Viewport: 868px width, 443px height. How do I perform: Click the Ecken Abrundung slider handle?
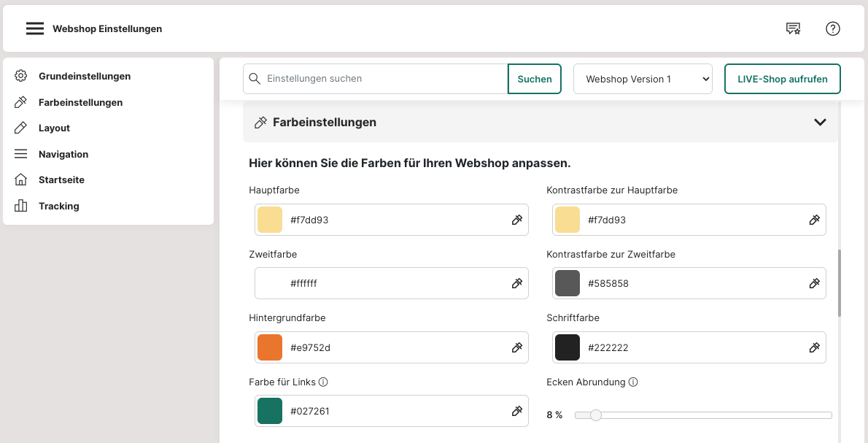pyautogui.click(x=596, y=415)
